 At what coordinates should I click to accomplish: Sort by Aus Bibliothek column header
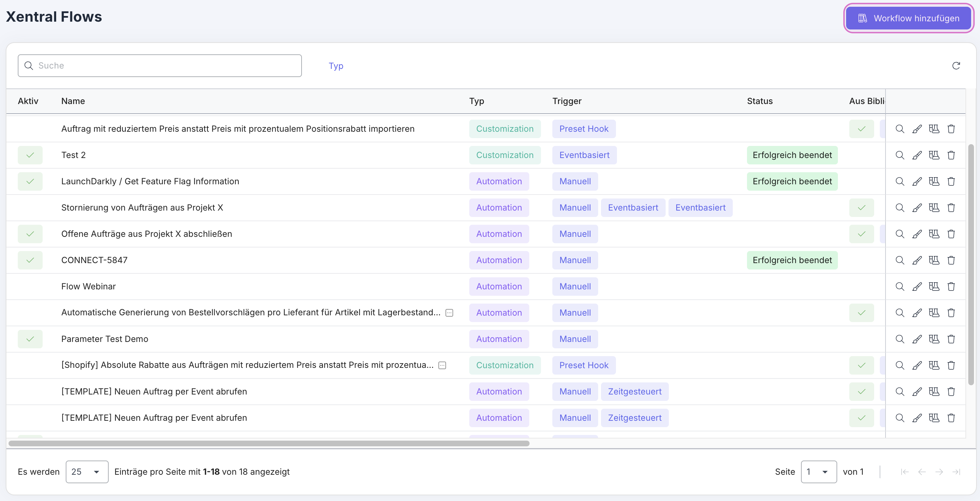[867, 101]
